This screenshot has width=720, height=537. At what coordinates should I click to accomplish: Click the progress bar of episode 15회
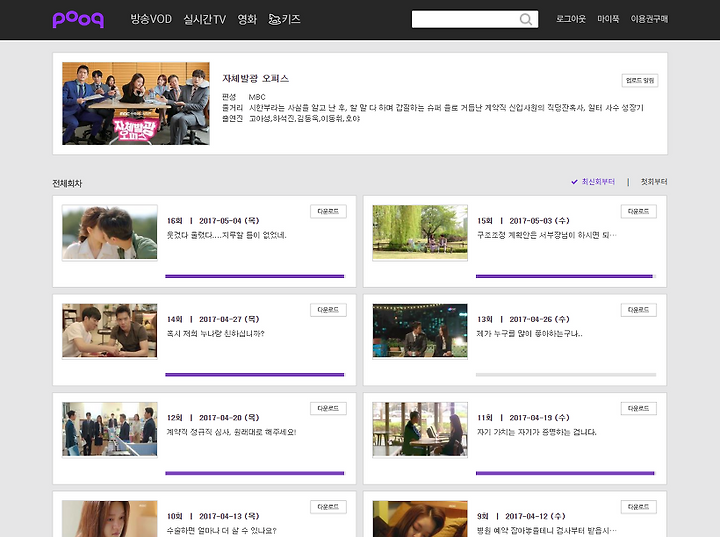[566, 276]
